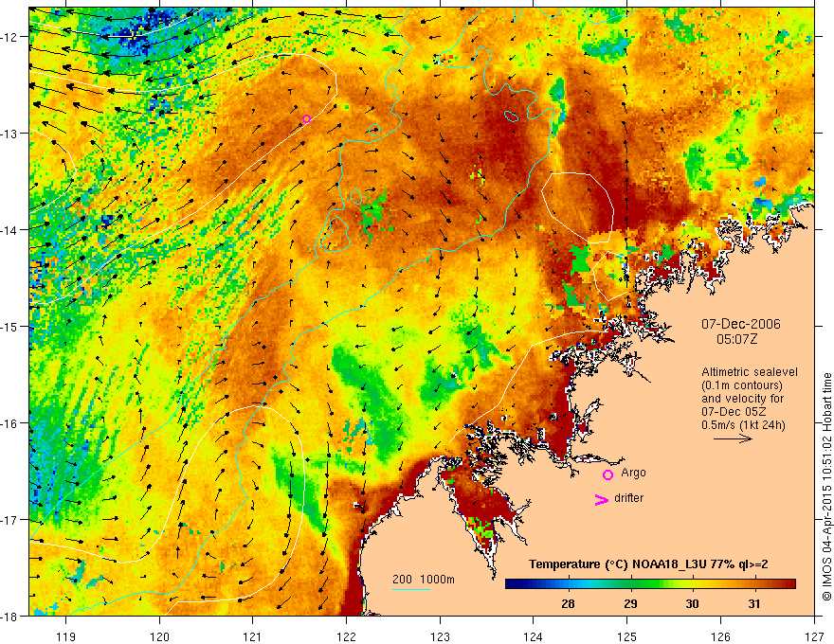The height and width of the screenshot is (644, 834).
Task: Click the 'Temperature (°C) NOAA18_L3U 77% ql>=2' title
Action: (648, 564)
